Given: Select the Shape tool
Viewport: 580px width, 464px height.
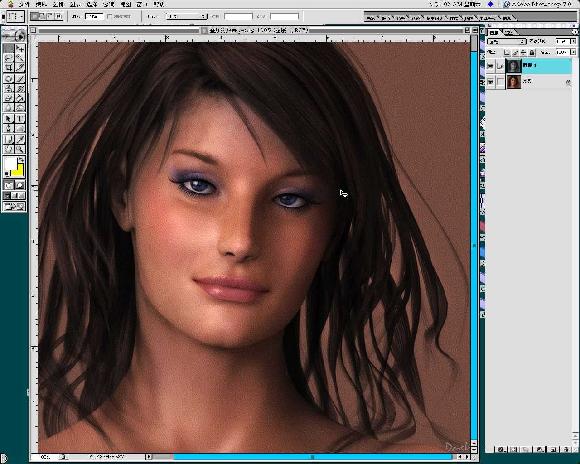Looking at the screenshot, I should [20, 128].
